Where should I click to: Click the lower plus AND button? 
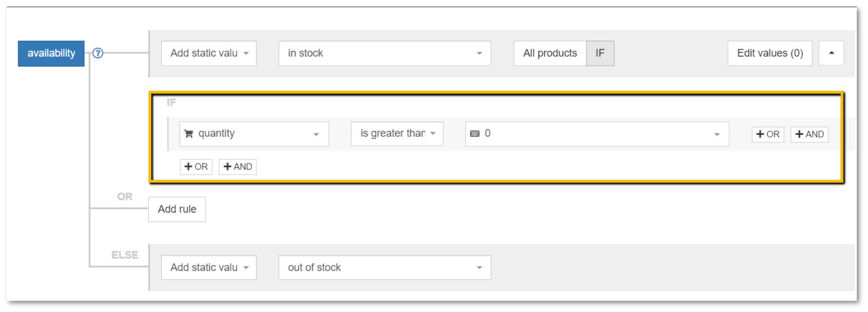(237, 167)
